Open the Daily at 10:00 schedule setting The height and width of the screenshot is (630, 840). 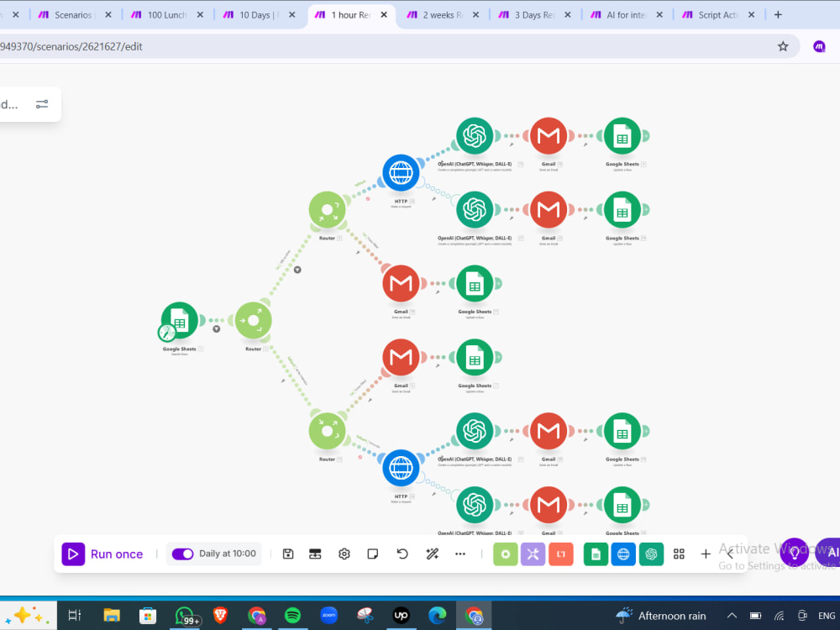pyautogui.click(x=227, y=554)
